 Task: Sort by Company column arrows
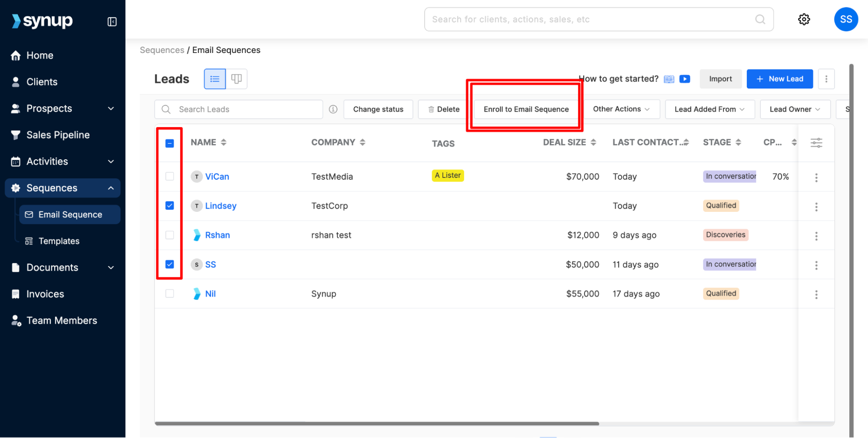coord(363,142)
